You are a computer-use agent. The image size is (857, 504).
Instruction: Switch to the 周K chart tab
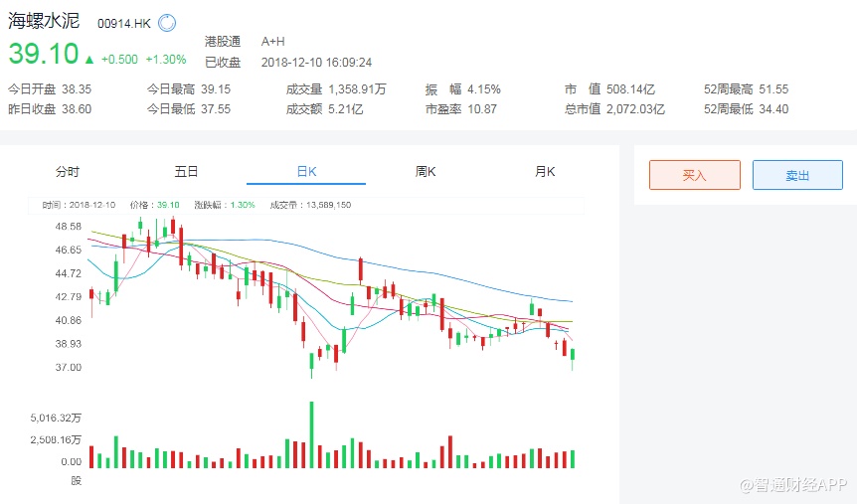point(426,172)
